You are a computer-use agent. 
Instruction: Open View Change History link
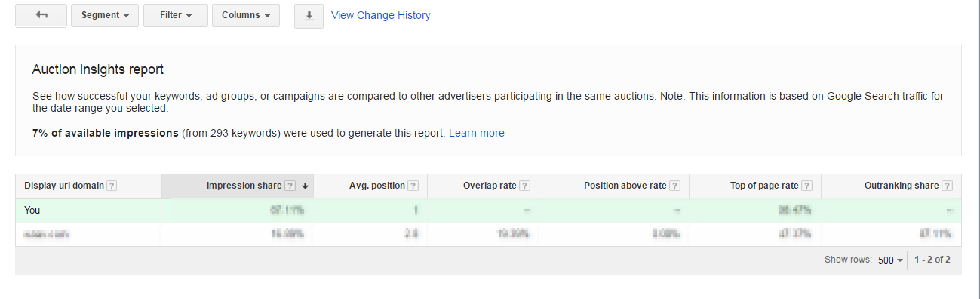coord(381,15)
